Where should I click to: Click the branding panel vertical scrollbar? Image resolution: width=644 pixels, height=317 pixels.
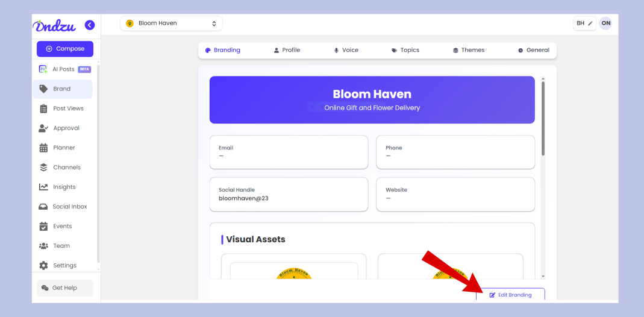click(x=543, y=118)
